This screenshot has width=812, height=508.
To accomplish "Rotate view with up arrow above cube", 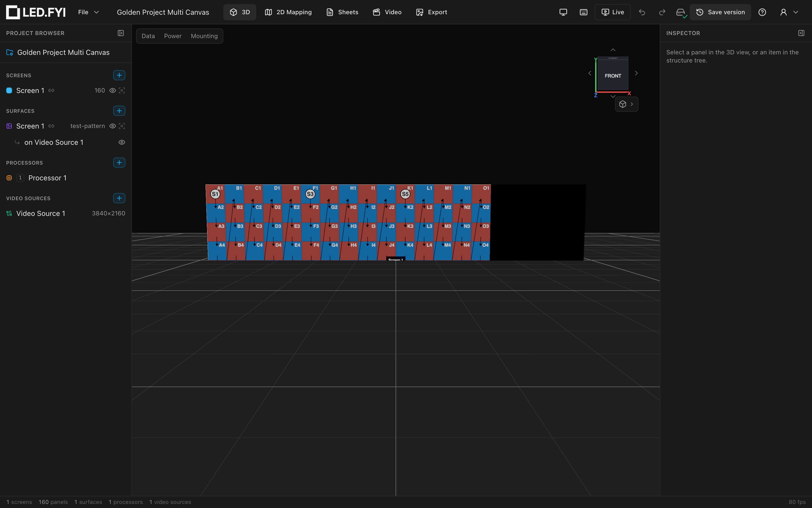I will [613, 50].
